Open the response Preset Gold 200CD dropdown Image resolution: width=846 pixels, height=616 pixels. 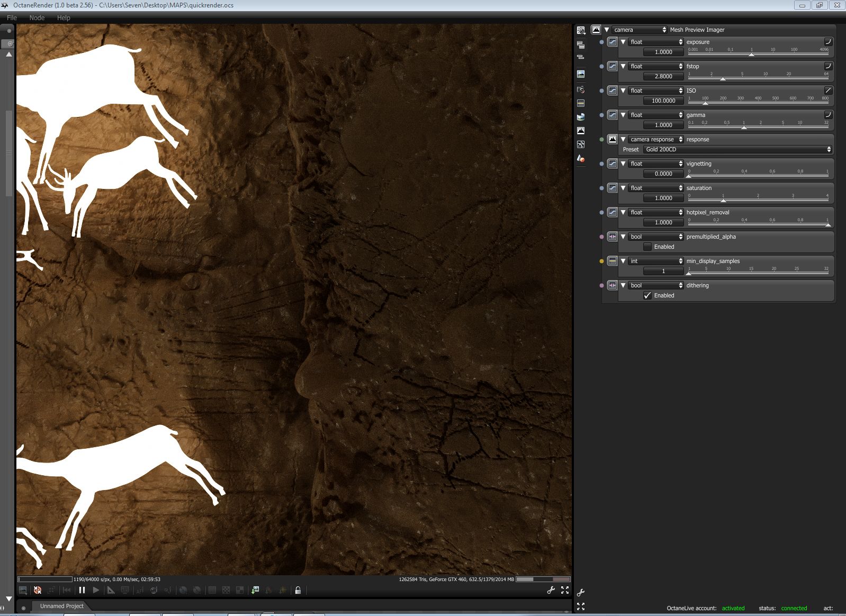738,149
